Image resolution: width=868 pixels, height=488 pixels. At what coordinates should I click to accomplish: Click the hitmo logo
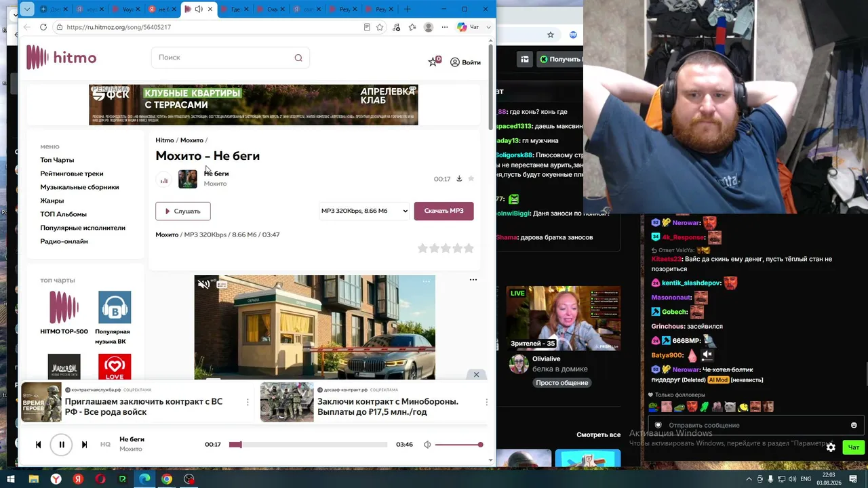(x=61, y=58)
